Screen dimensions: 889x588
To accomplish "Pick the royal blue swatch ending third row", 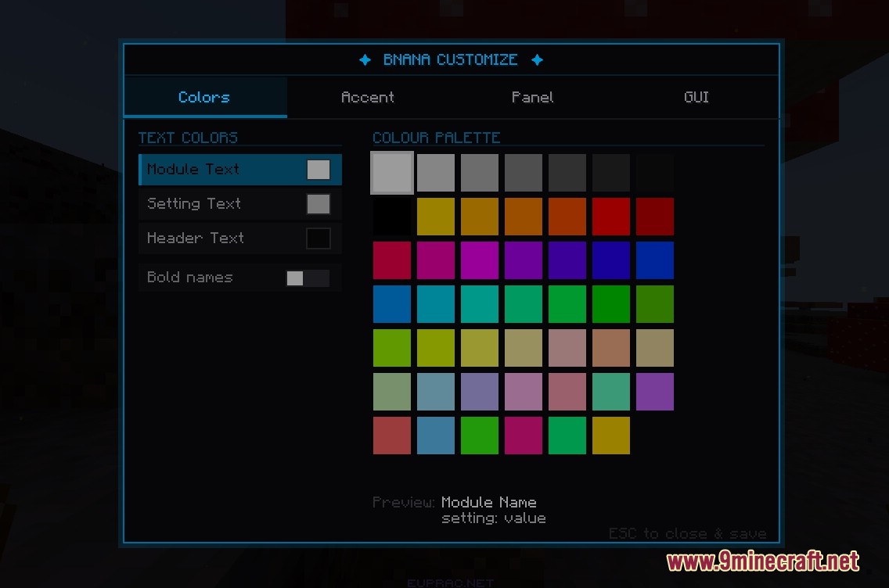I will 655,260.
